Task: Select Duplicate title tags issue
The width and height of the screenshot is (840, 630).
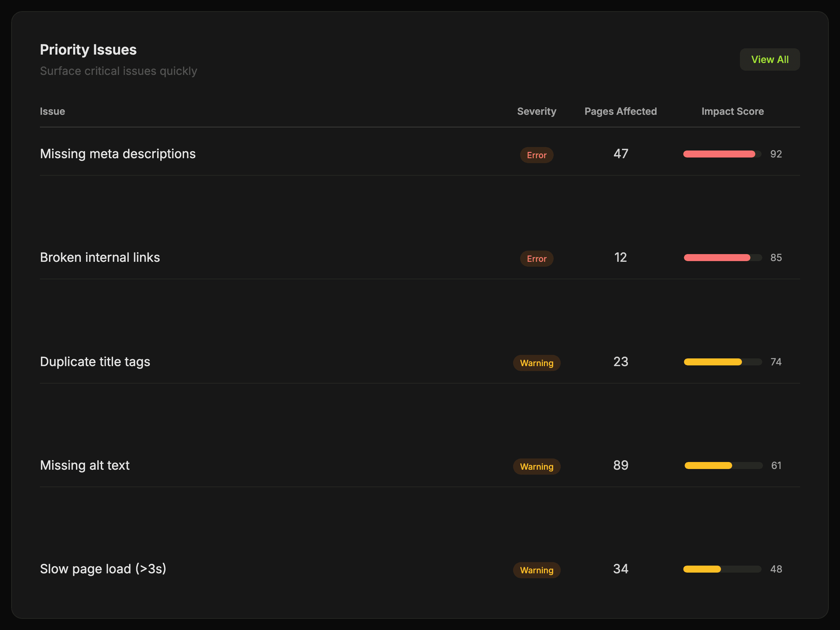Action: (x=95, y=362)
